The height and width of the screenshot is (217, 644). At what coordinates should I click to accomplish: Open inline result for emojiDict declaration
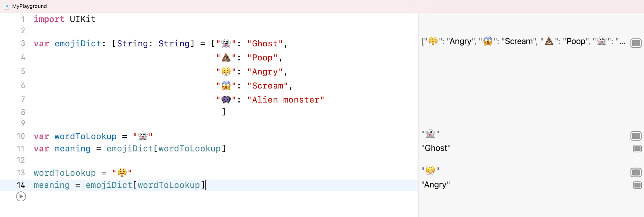pyautogui.click(x=637, y=43)
